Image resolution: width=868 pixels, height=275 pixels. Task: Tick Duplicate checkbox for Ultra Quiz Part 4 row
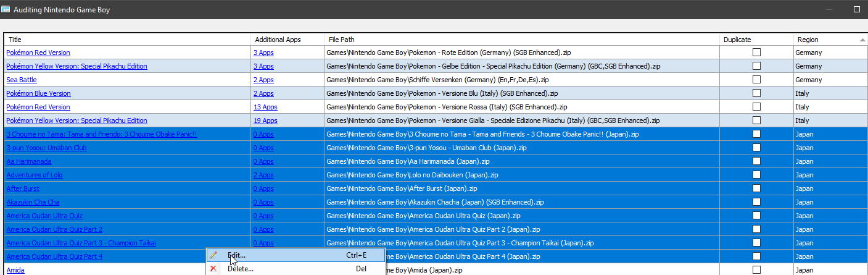point(756,256)
